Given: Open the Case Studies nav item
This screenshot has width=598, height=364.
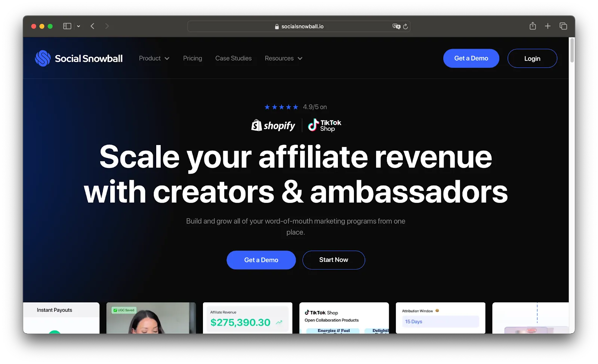Looking at the screenshot, I should pos(233,58).
